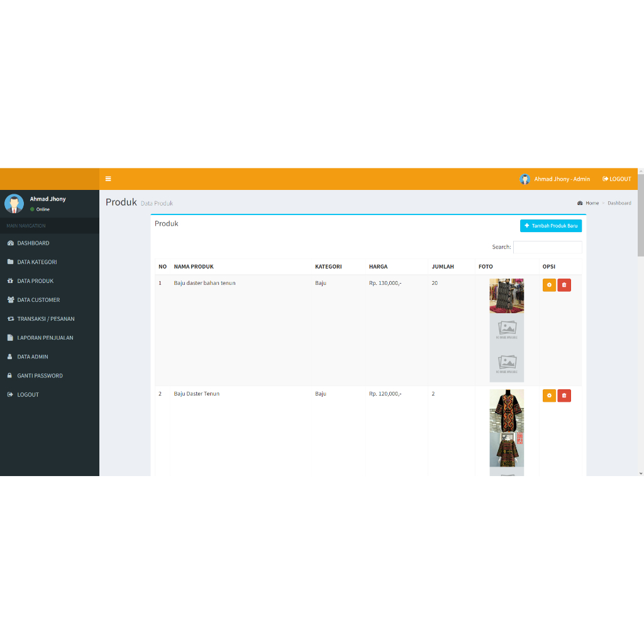644x644 pixels.
Task: Navigate to Transaksi / Pesanan
Action: pyautogui.click(x=45, y=319)
